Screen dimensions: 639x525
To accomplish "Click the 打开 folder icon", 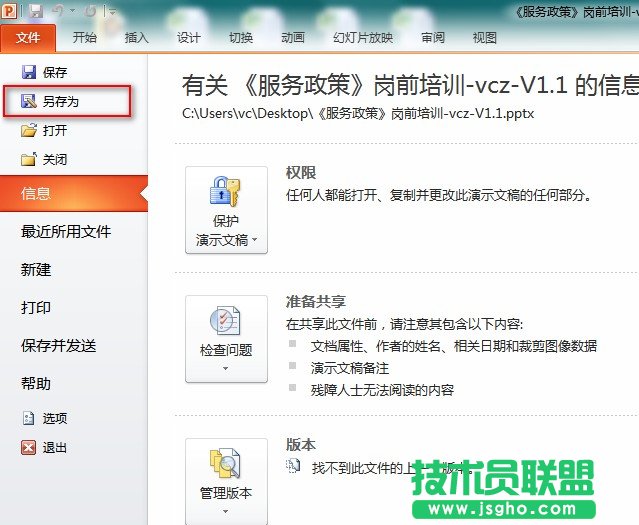I will pyautogui.click(x=29, y=130).
